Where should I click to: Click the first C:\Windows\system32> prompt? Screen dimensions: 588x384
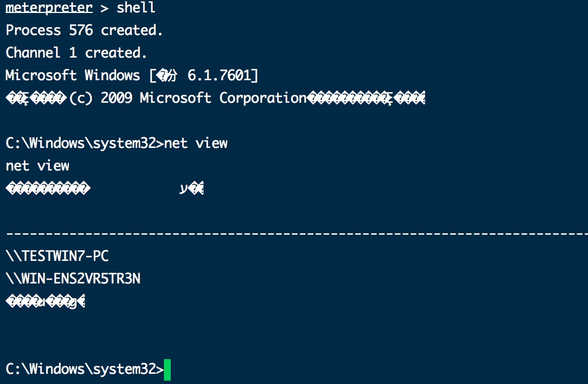click(85, 143)
